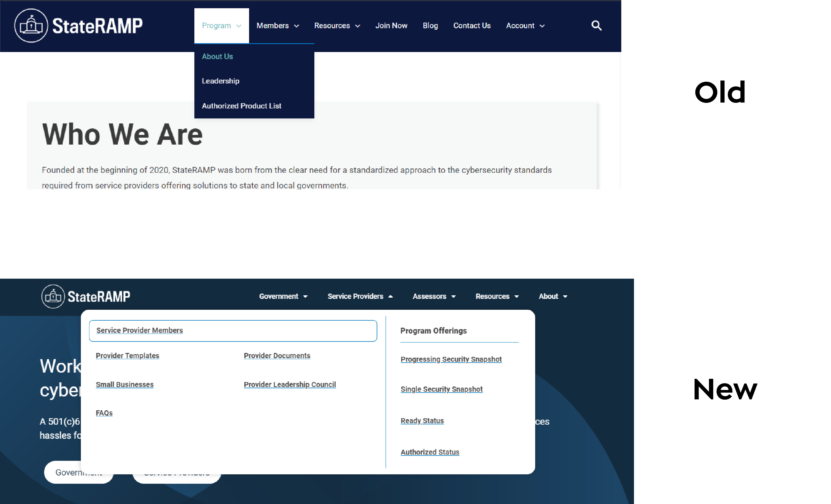
Task: Open the Contact Us page
Action: (x=472, y=26)
